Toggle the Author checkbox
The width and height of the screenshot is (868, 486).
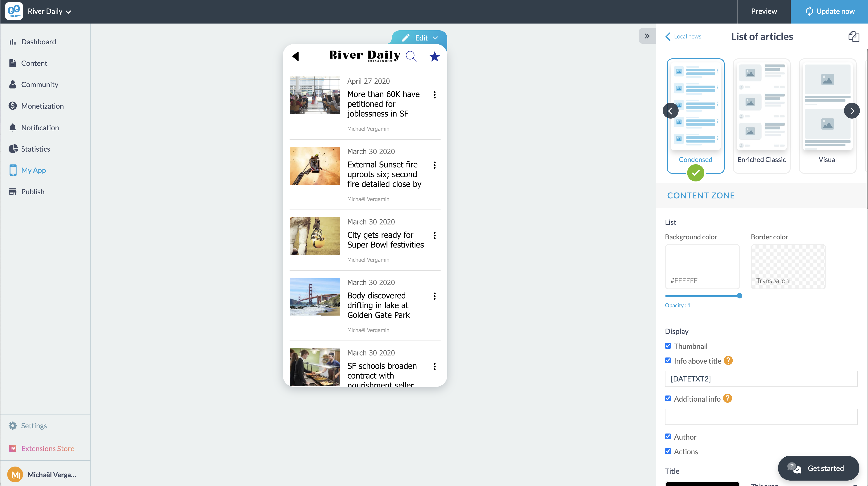pyautogui.click(x=668, y=436)
